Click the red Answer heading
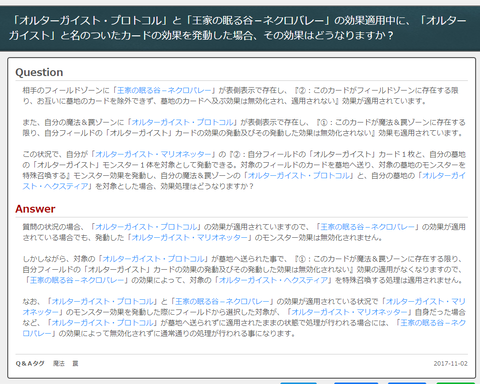Viewport: 480px width, 384px height. click(35, 209)
